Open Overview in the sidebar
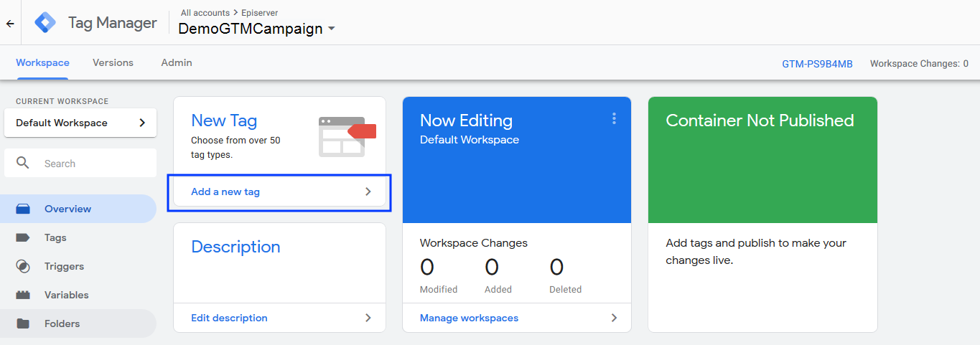This screenshot has height=345, width=980. tap(78, 209)
